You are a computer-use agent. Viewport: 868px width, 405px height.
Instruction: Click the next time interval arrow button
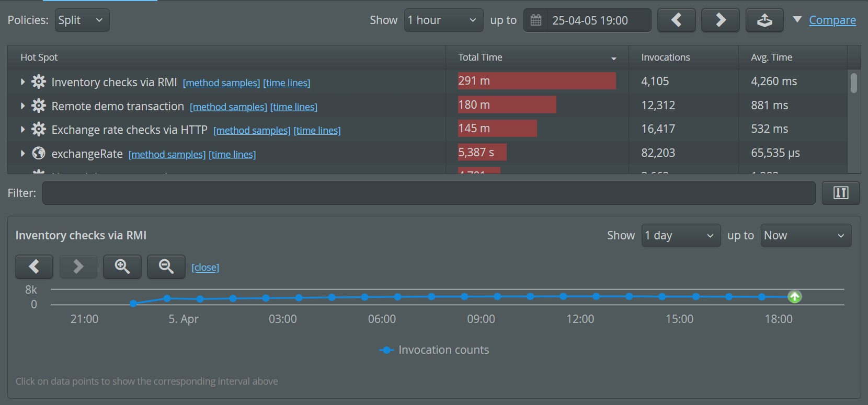[x=720, y=20]
